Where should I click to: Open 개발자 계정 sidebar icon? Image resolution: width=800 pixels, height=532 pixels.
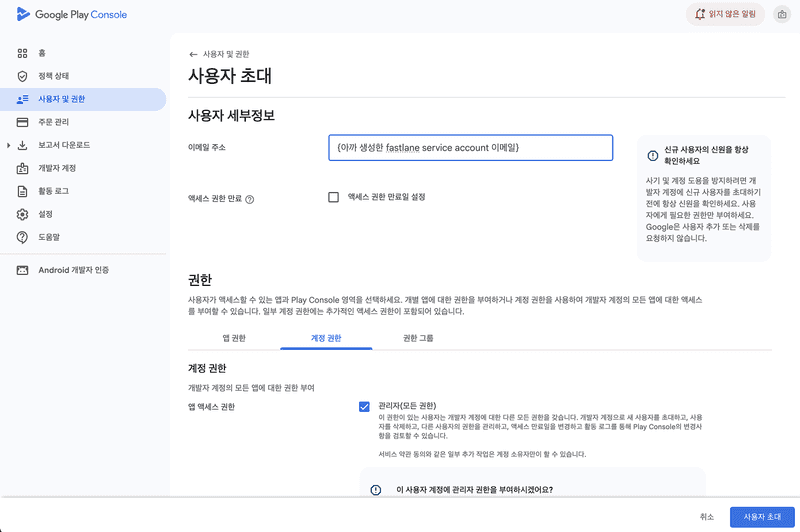(x=22, y=168)
